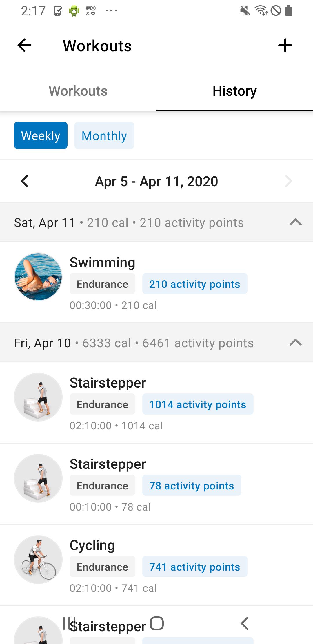Switch to the Workouts tab
The height and width of the screenshot is (644, 313).
[78, 91]
